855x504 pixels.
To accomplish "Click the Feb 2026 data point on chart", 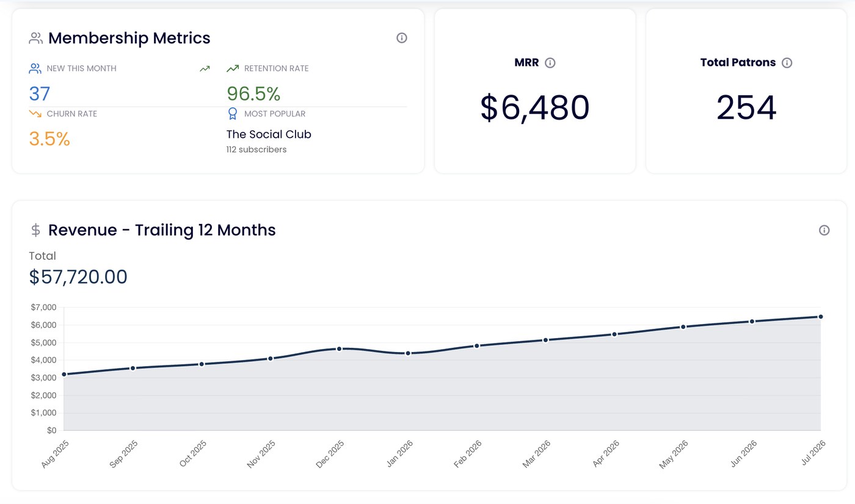I will pos(477,345).
